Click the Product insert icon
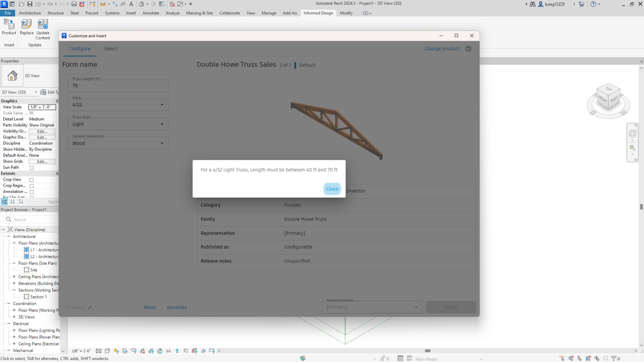644x362 pixels. point(9,27)
